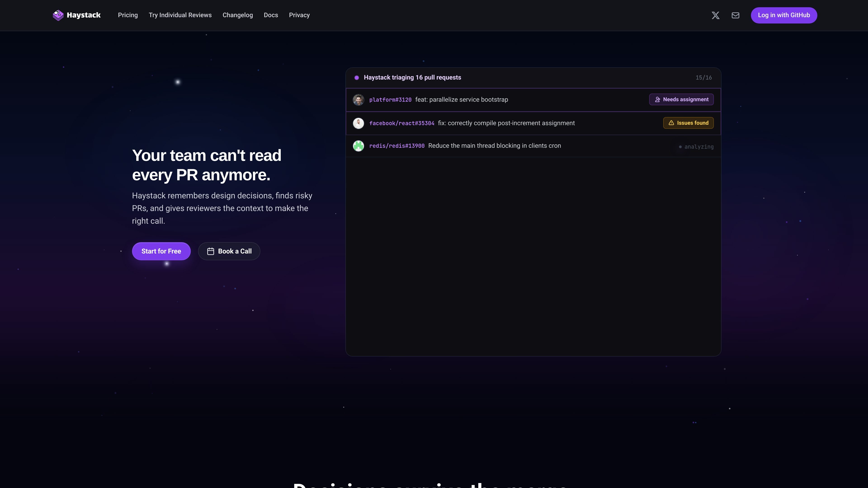Click the platform#3120 author avatar
Screen dimensions: 868x488
[358, 100]
